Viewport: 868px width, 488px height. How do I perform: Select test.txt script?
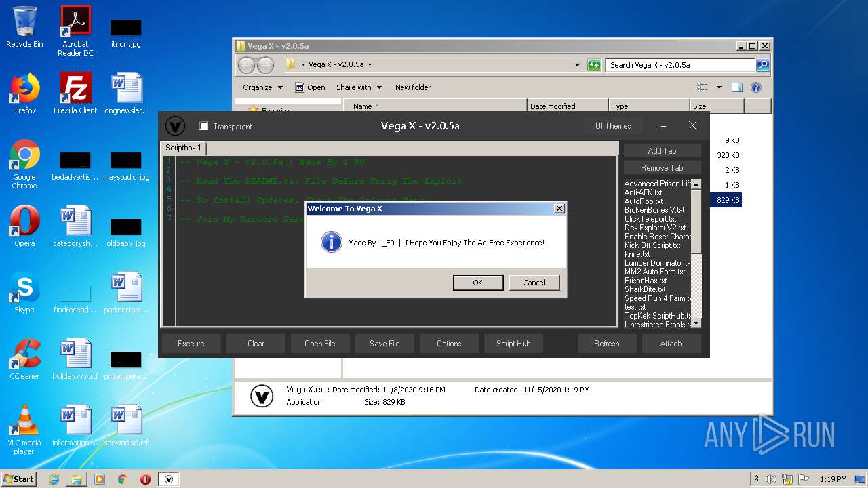[x=635, y=307]
